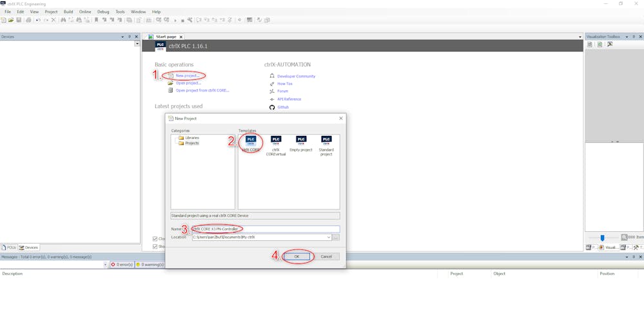Select the Libraries category folder

[x=189, y=138]
